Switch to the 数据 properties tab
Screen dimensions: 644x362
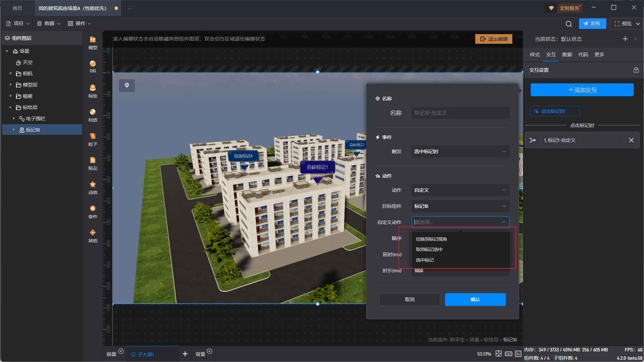567,54
